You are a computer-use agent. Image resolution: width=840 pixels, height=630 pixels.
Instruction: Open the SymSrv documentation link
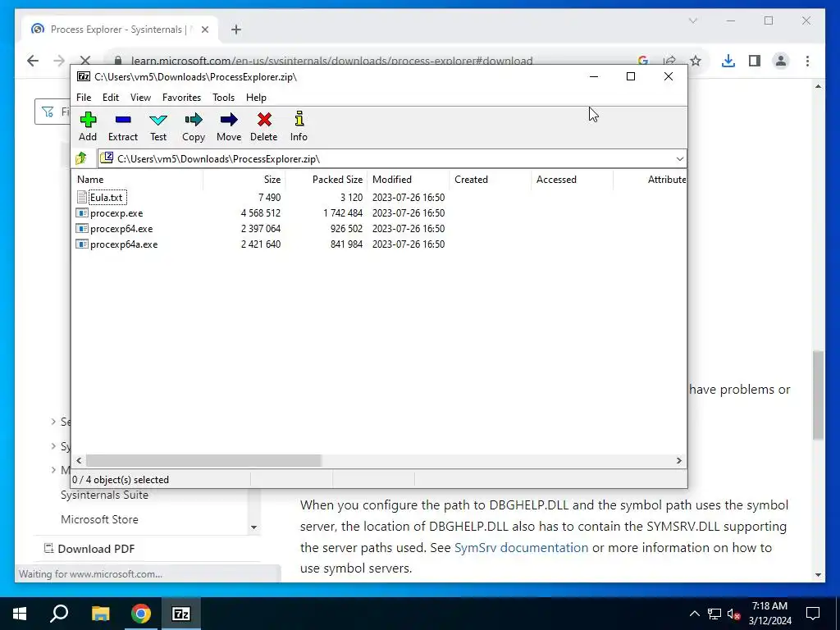click(x=521, y=547)
